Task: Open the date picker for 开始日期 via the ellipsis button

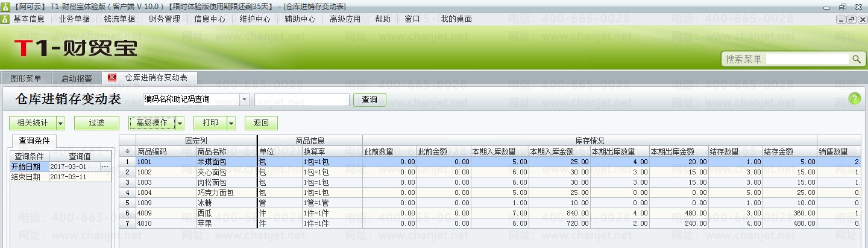Action: coord(105,167)
